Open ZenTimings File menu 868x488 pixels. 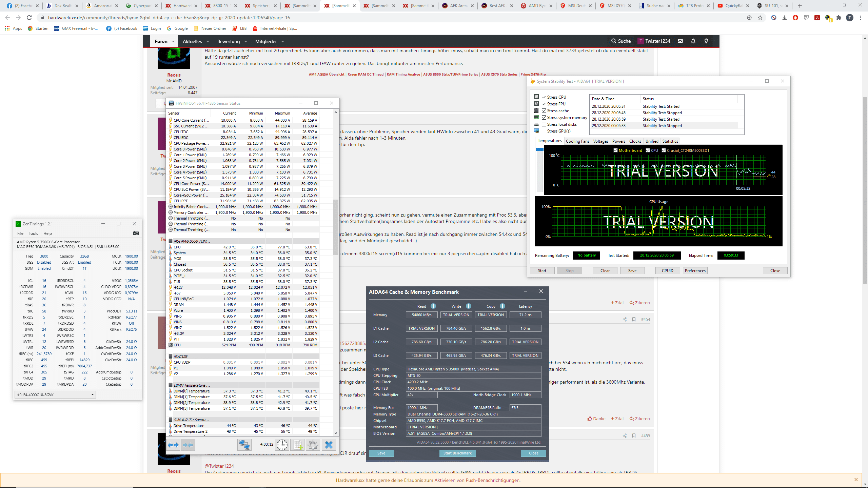20,233
